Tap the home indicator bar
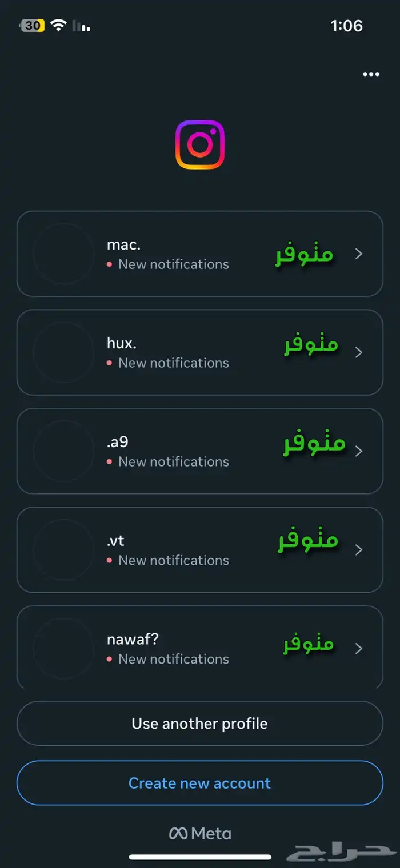The width and height of the screenshot is (400, 868). click(x=199, y=855)
